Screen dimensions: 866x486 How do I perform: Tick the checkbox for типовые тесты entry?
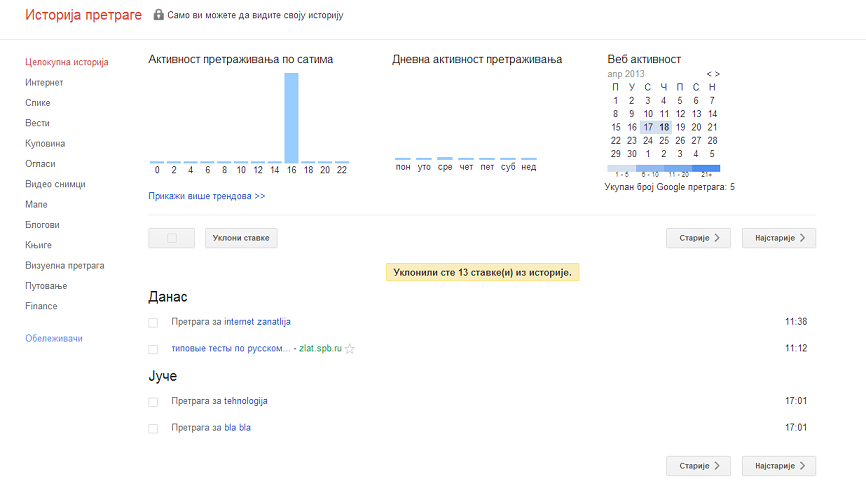click(153, 349)
